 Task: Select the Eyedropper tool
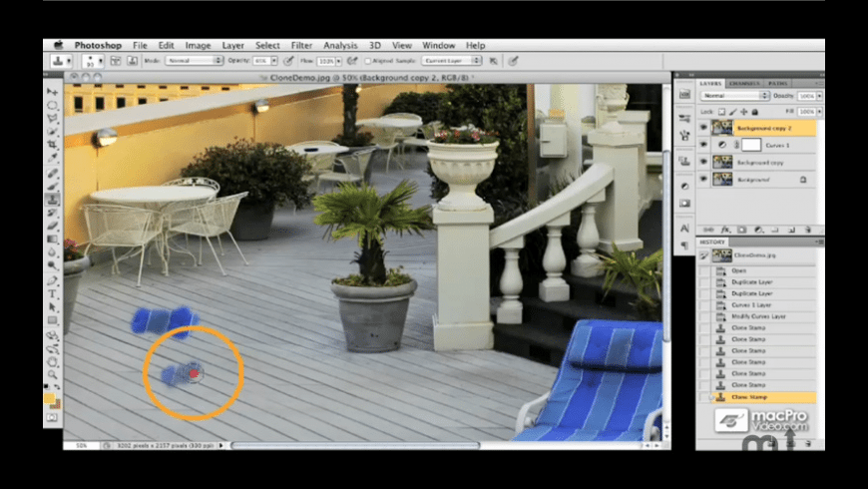coord(53,158)
